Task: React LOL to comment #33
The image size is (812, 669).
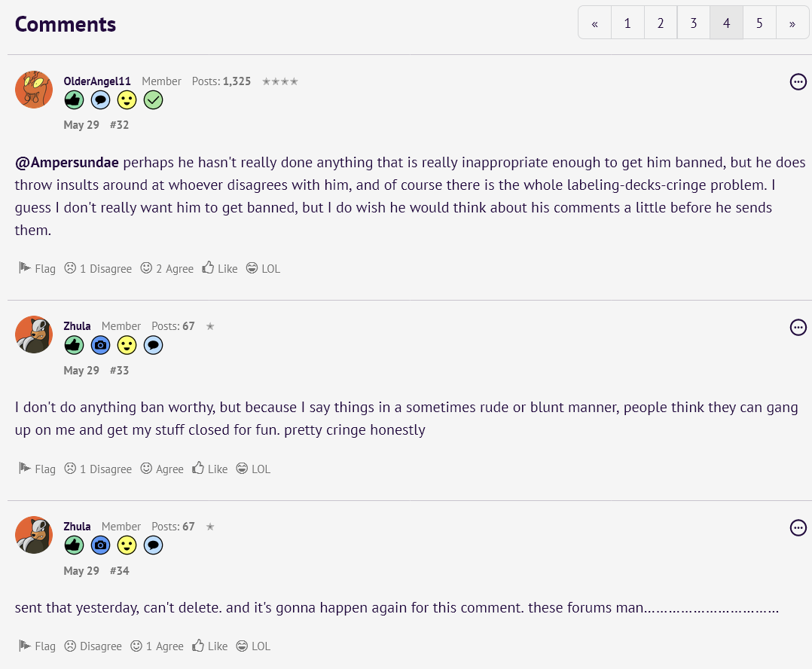Action: 253,469
